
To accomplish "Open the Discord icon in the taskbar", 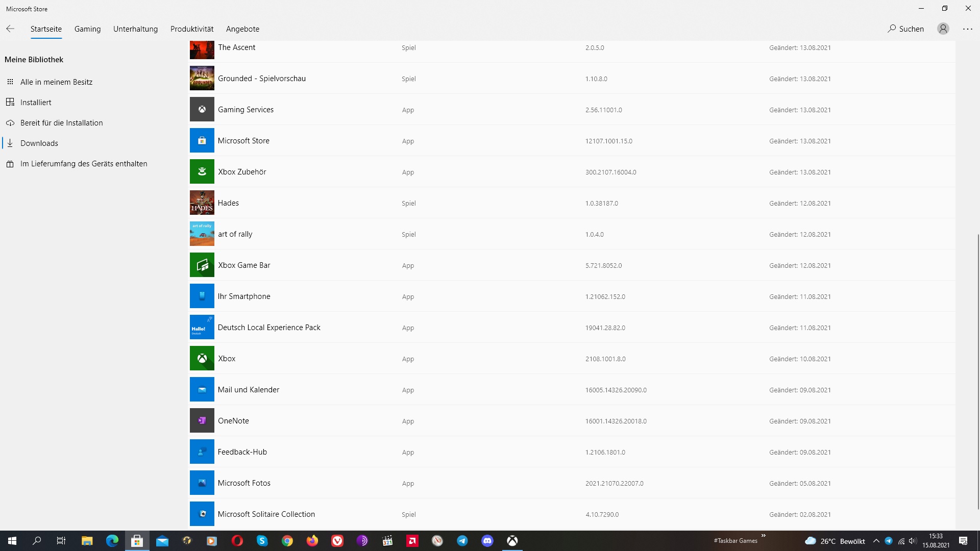I will pos(487,541).
